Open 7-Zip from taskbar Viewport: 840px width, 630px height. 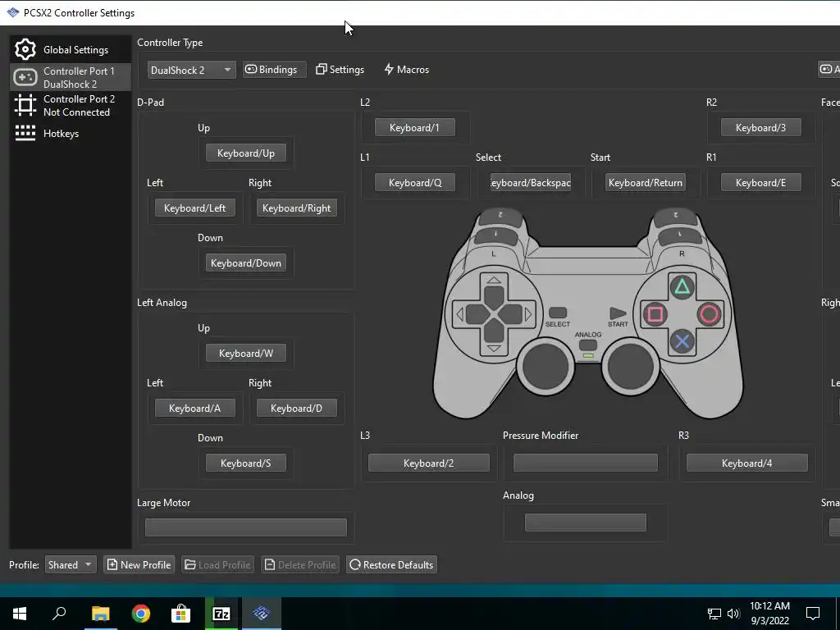coord(221,614)
